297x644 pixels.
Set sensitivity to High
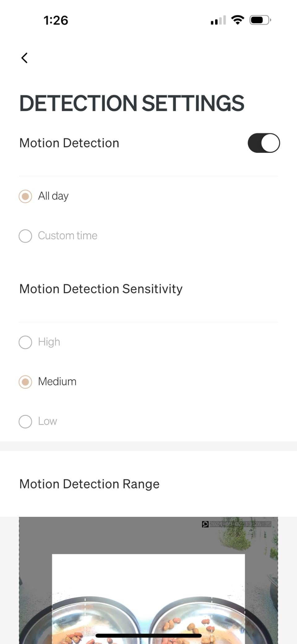click(25, 342)
